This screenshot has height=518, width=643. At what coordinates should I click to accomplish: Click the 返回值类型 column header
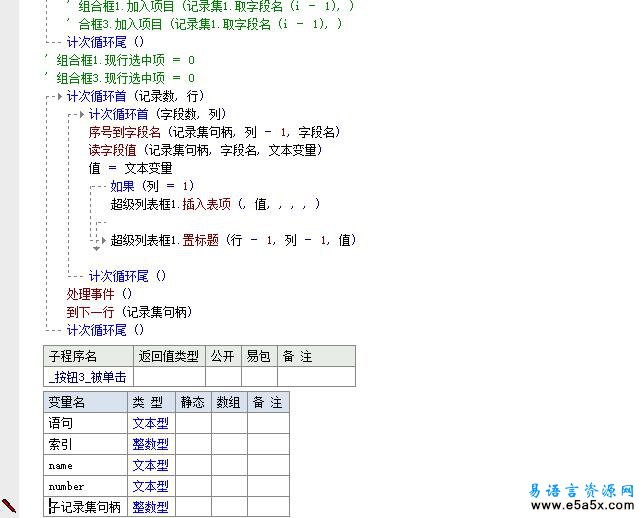click(168, 356)
